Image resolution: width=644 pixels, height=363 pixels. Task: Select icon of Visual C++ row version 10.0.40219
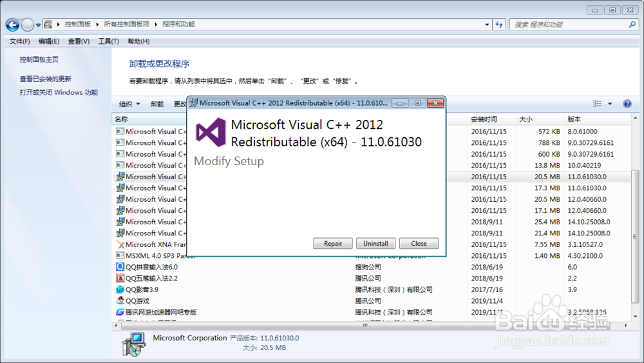[120, 165]
